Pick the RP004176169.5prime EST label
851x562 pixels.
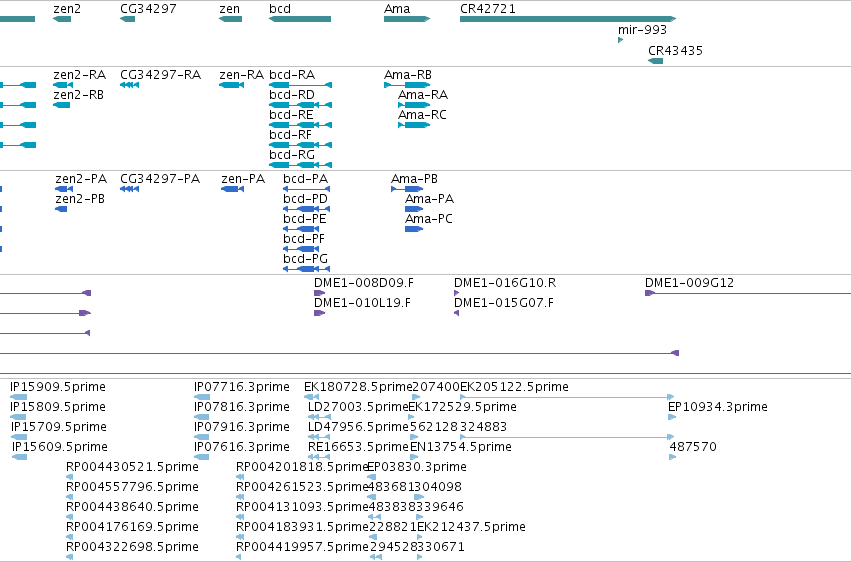click(132, 527)
